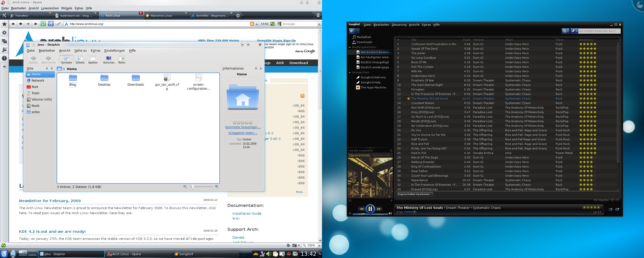Enable Vorschau previews in Dolphin toolbar
644x258 pixels.
pos(109,60)
